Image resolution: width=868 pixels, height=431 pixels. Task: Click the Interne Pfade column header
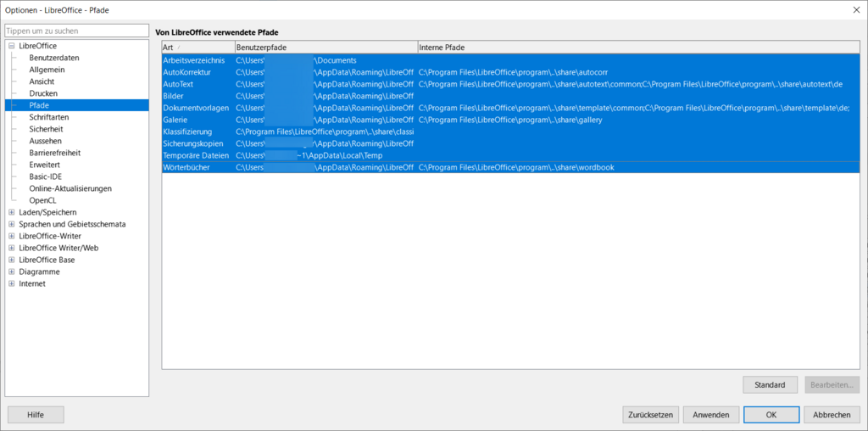pyautogui.click(x=639, y=48)
